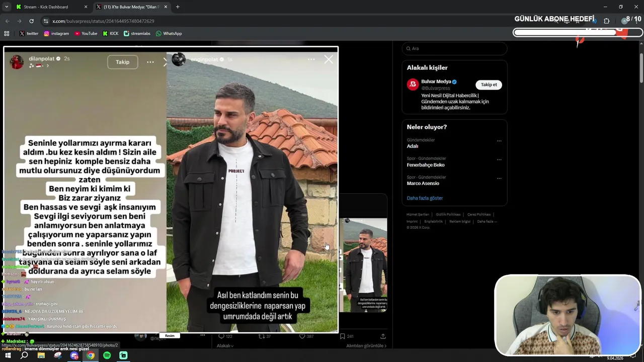This screenshot has width=644, height=362.
Task: Open Hizmet Şartları footer link
Action: tap(418, 215)
